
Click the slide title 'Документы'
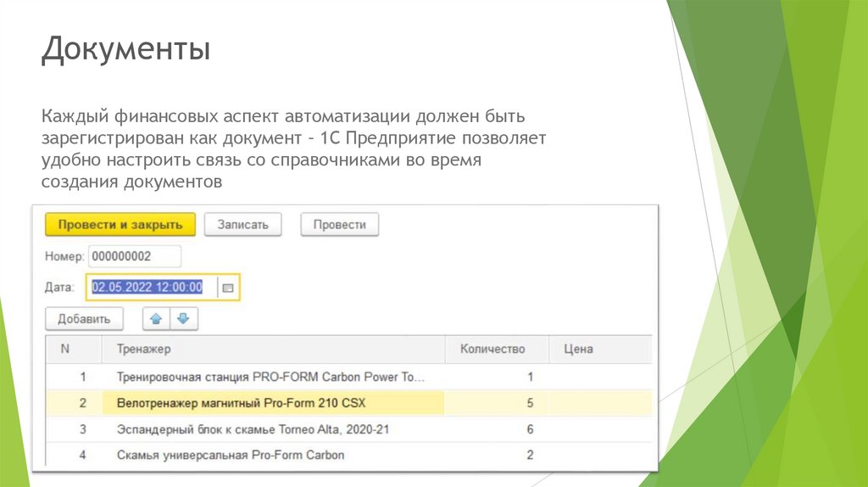click(125, 48)
